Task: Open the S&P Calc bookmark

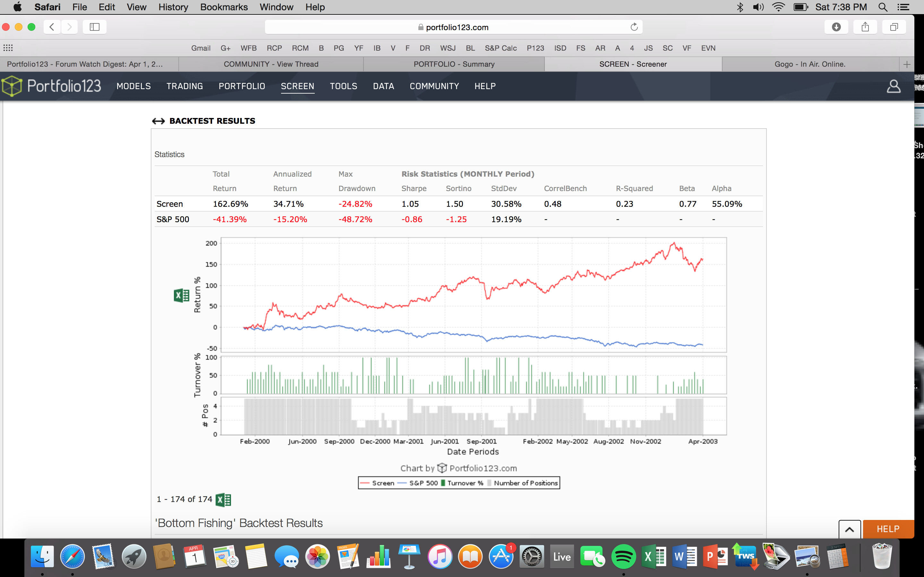Action: pyautogui.click(x=501, y=48)
